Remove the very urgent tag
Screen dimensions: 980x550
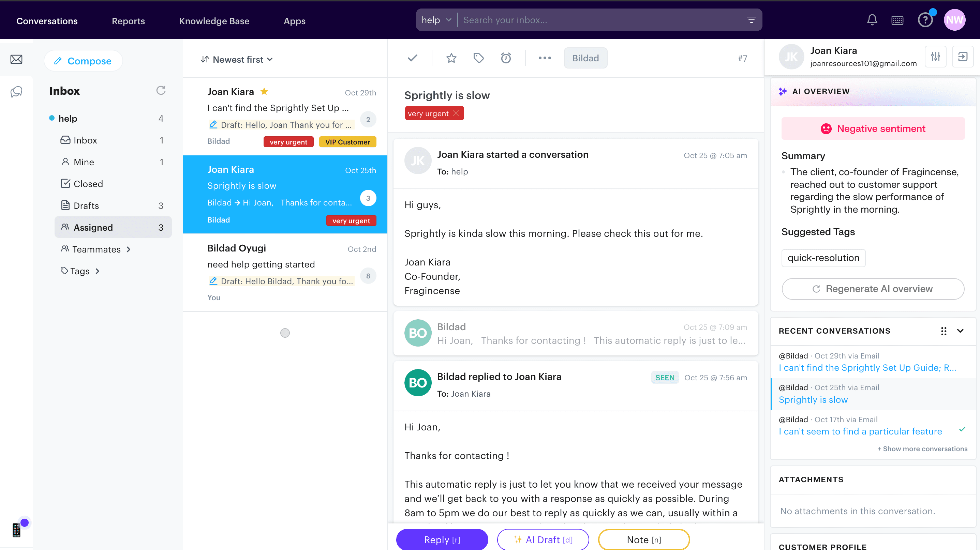tap(456, 113)
